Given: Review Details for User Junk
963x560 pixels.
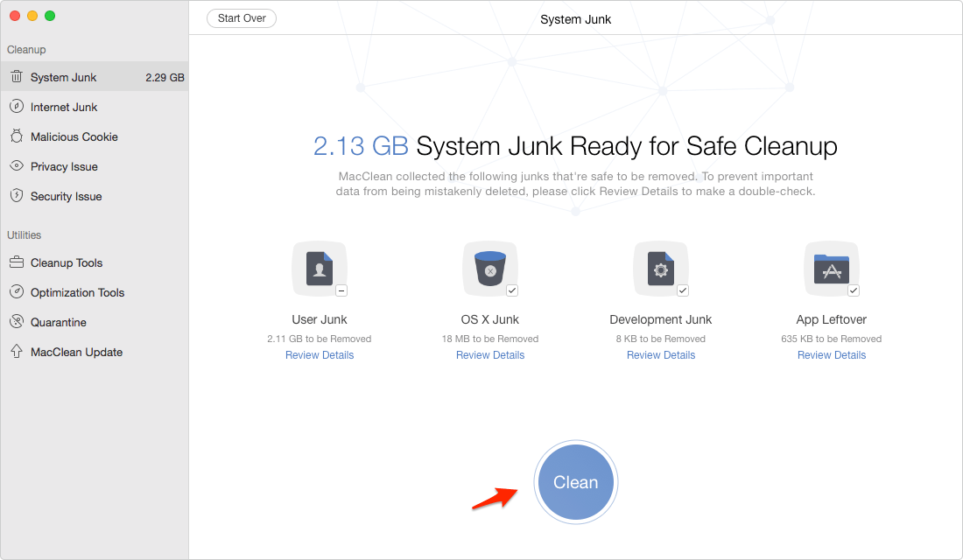Looking at the screenshot, I should coord(319,354).
